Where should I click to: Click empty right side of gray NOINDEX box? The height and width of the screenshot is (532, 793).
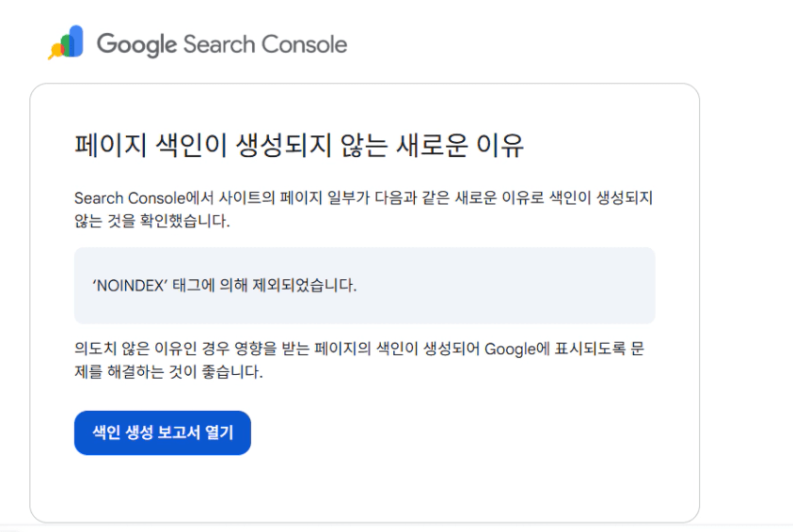[506, 286]
